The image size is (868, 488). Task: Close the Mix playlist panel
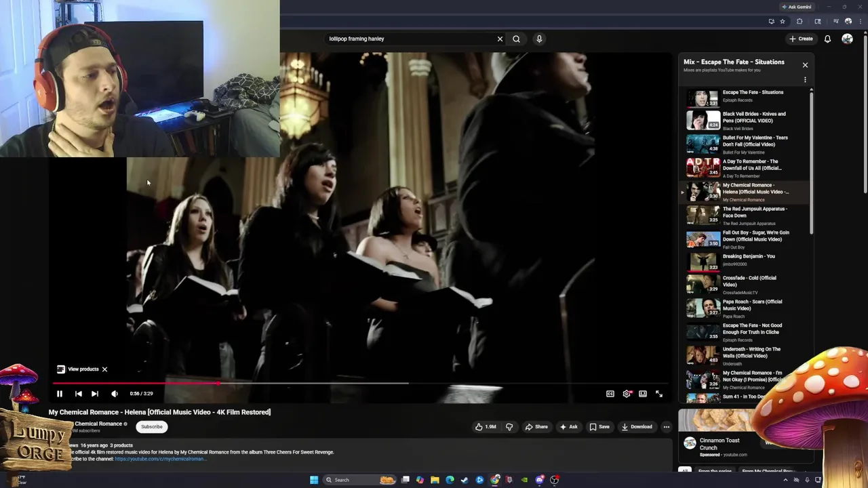pyautogui.click(x=805, y=65)
